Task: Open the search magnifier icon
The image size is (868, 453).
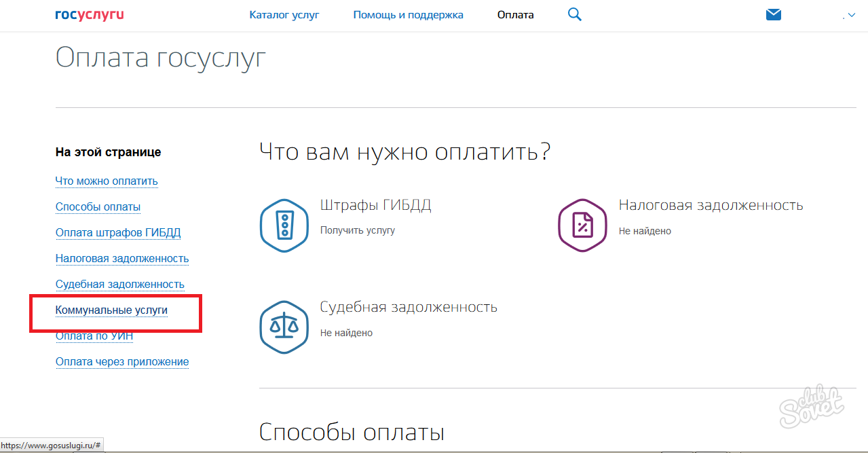Action: pos(574,14)
